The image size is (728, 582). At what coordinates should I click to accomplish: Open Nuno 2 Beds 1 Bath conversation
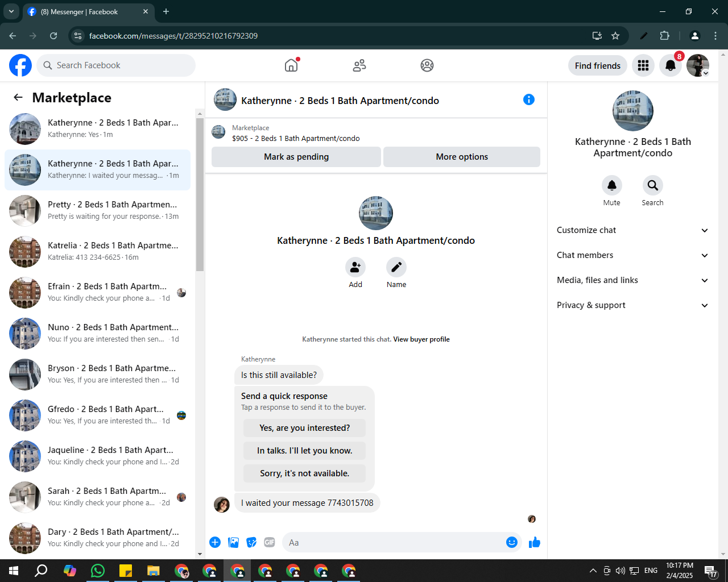tap(97, 334)
